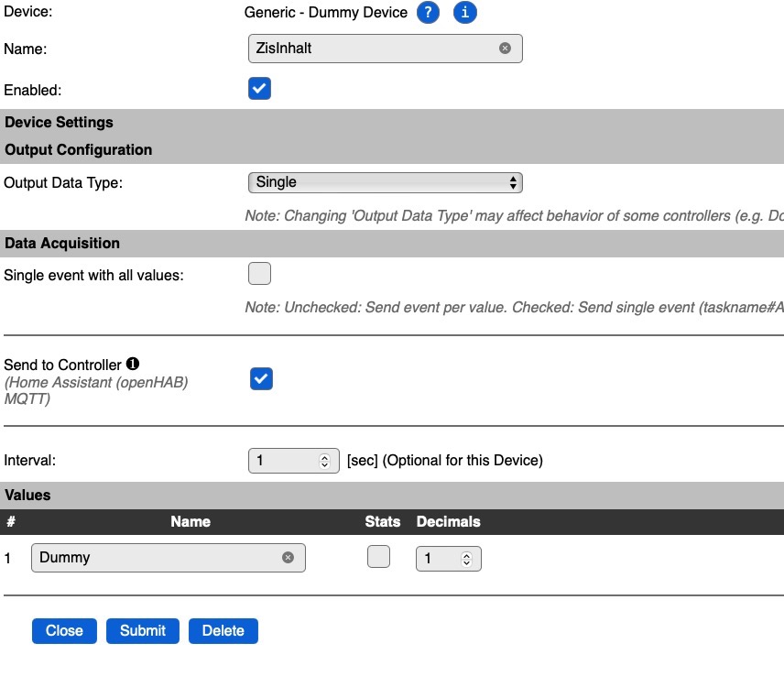Click the Unchecked: Send event per value note
The width and height of the screenshot is (784, 676).
[x=514, y=307]
